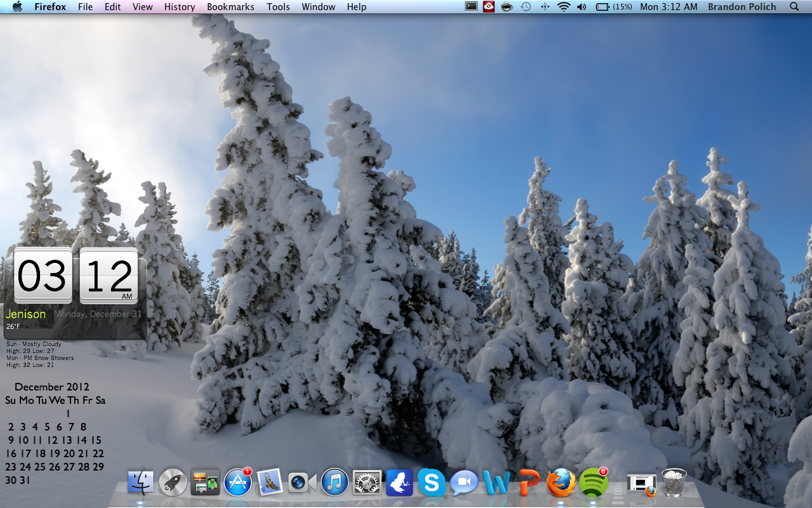812x508 pixels.
Task: Open System Preferences from the Dock
Action: 368,483
